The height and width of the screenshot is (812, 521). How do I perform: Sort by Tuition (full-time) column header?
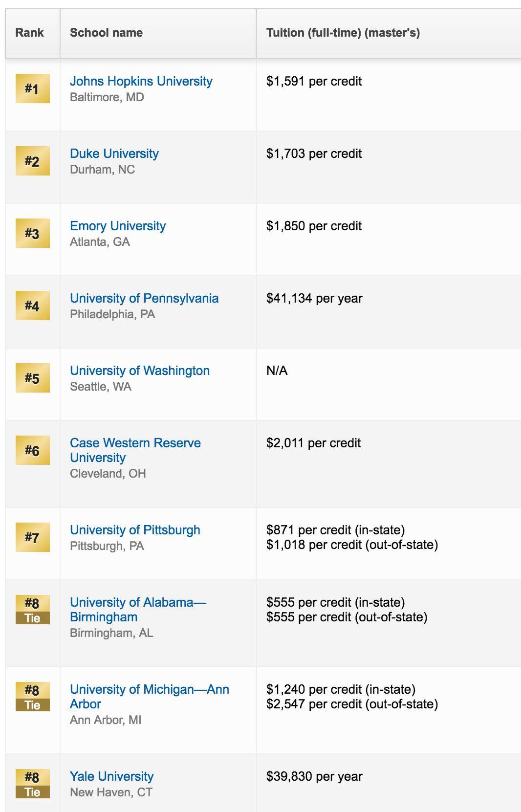[x=343, y=33]
